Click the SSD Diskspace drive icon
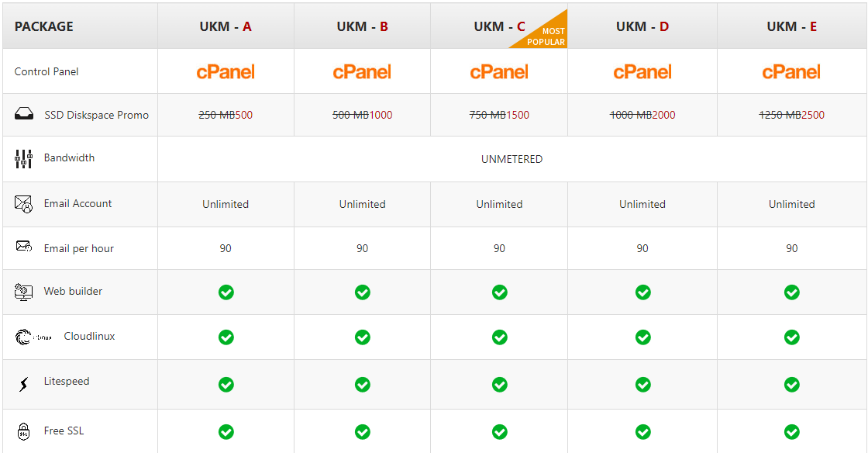This screenshot has width=868, height=453. tap(24, 115)
